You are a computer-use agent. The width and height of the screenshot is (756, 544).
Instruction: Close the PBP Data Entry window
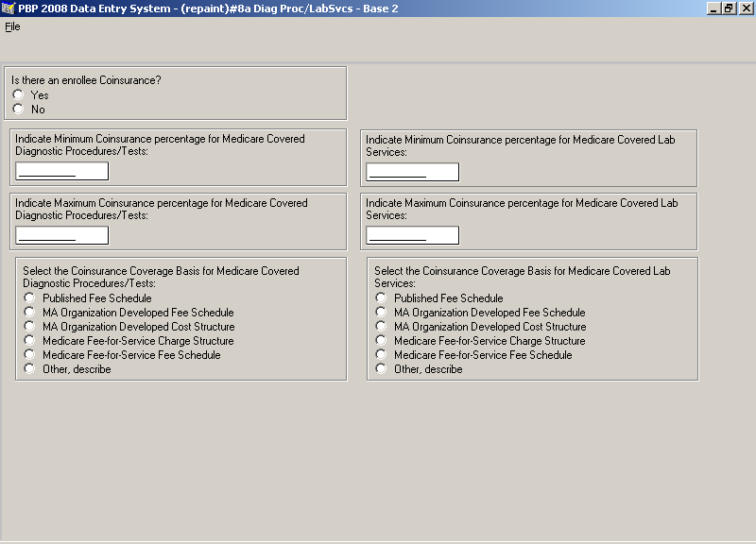(746, 8)
